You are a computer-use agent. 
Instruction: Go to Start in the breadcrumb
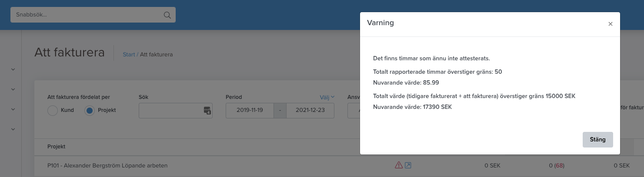(129, 55)
